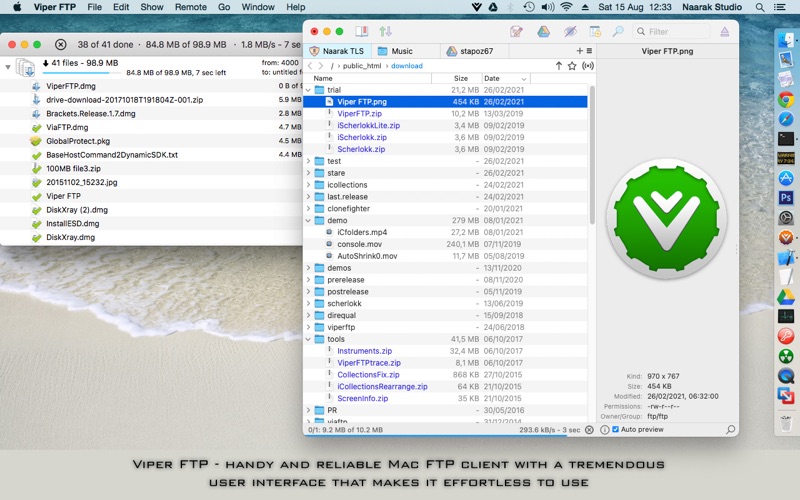Open the App Store from the Dock
The width and height of the screenshot is (800, 500).
coord(786,178)
